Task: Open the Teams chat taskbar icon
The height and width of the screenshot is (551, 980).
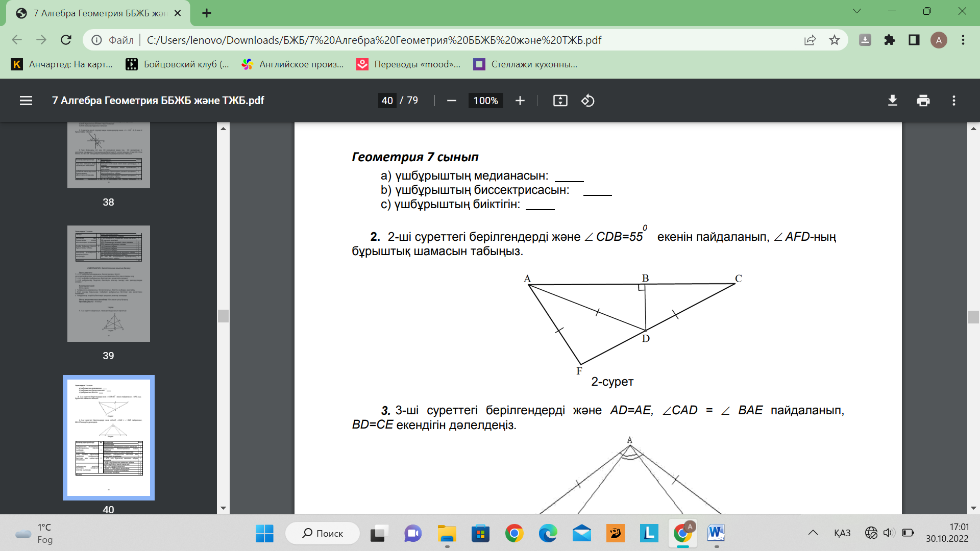Action: click(412, 533)
